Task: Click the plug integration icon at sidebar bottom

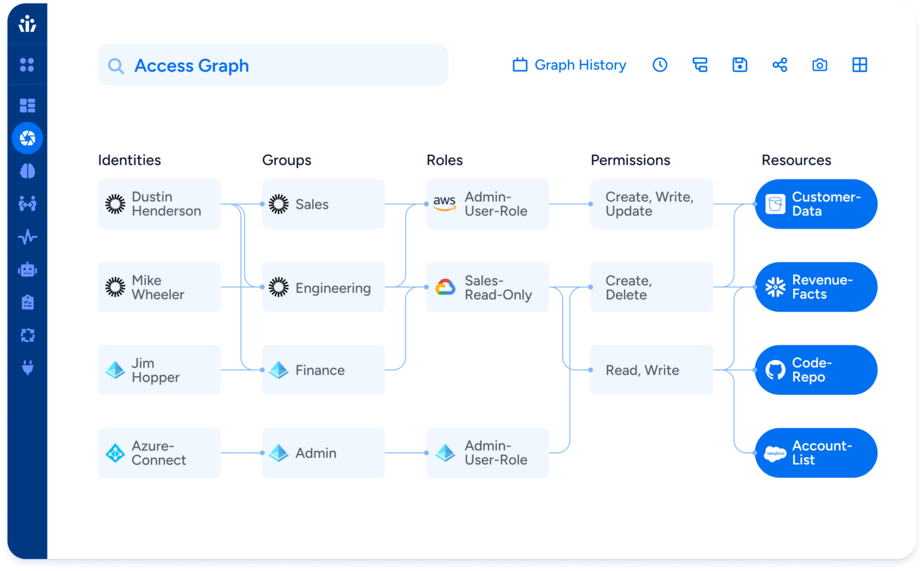Action: tap(27, 368)
